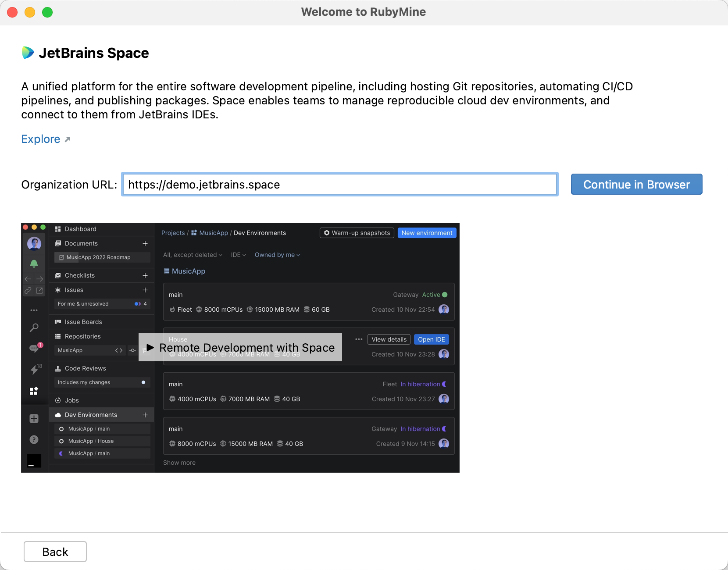Open Issue Boards in the sidebar
This screenshot has height=570, width=728.
[83, 322]
